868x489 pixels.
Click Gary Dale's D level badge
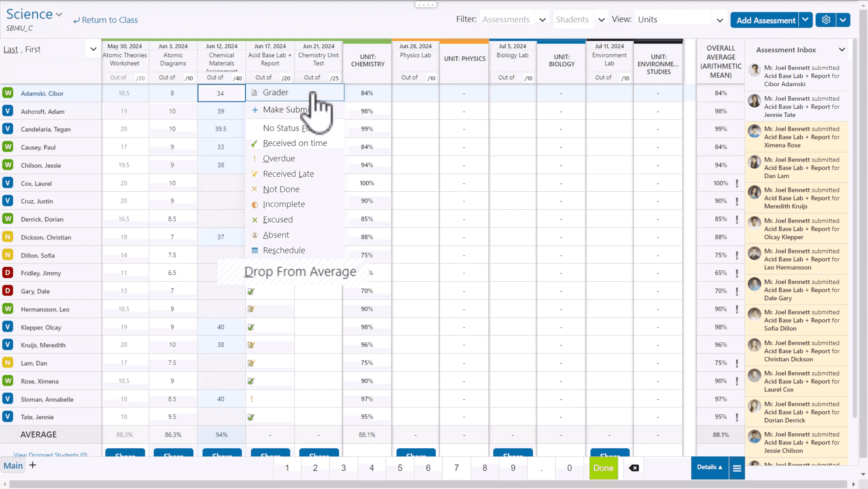(8, 291)
